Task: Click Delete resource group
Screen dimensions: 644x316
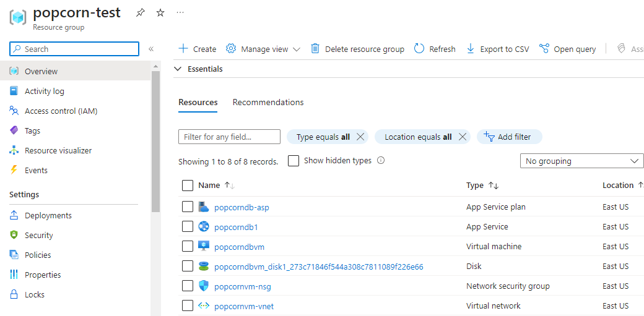Action: [x=357, y=49]
